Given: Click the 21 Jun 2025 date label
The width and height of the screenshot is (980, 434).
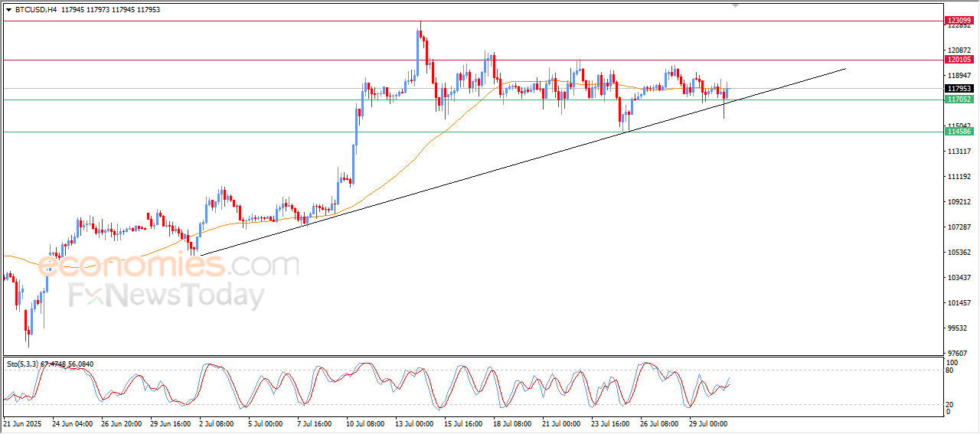Looking at the screenshot, I should coord(23,423).
